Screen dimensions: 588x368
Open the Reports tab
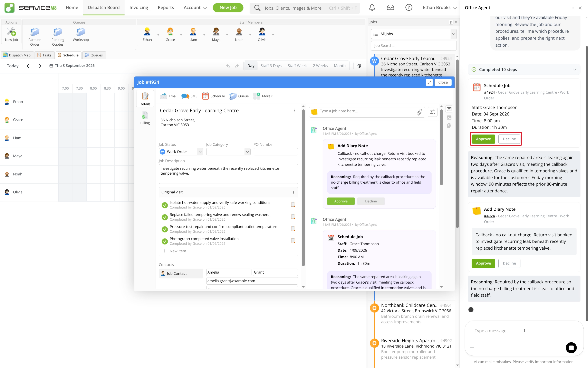[166, 8]
